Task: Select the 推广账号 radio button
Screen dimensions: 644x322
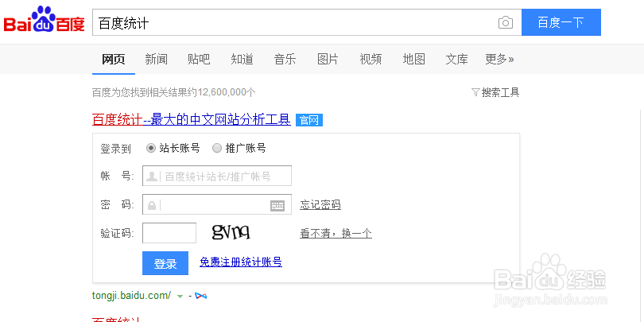Action: coord(217,148)
